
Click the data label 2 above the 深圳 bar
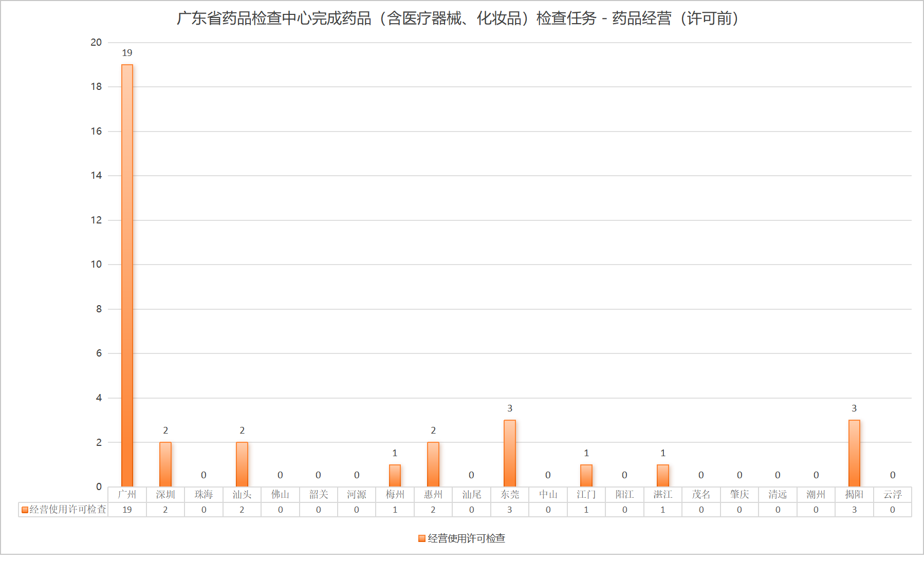click(x=165, y=430)
